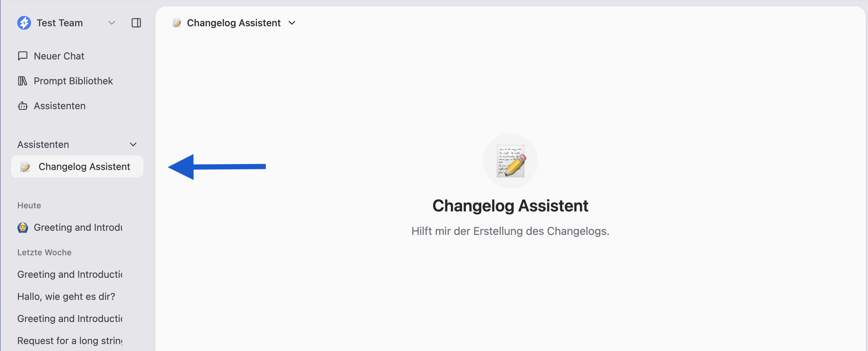Open the Test Team workspace dropdown

click(111, 23)
